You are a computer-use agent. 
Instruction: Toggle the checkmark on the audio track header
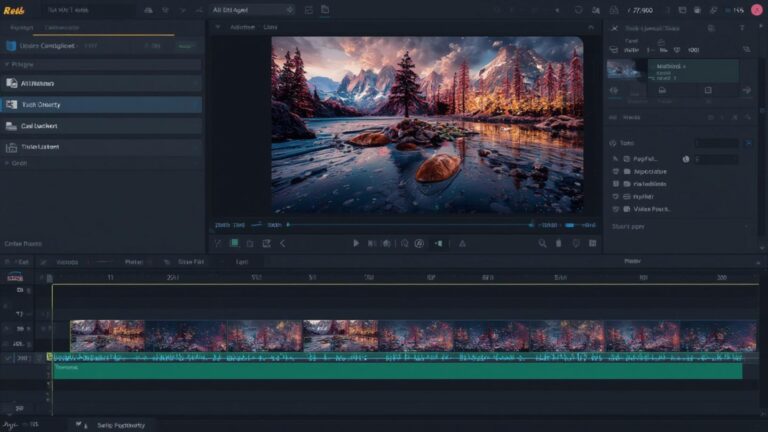coord(7,359)
